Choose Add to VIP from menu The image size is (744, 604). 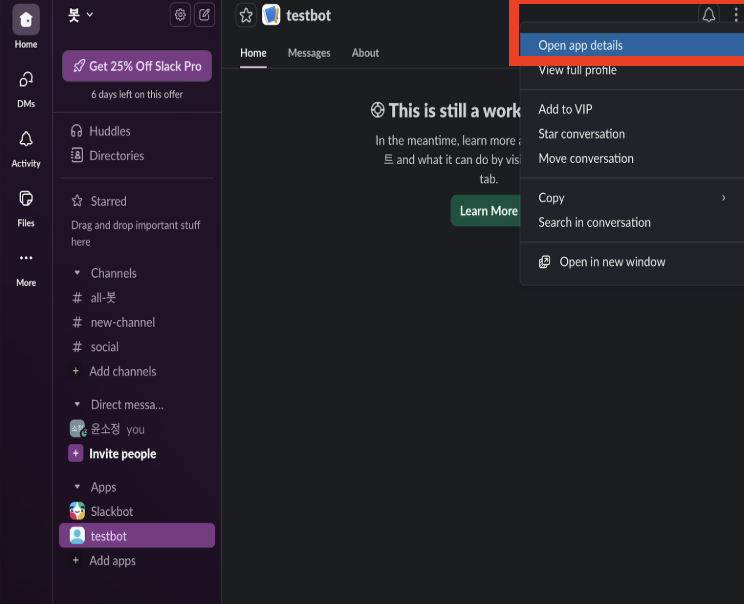coord(632,109)
